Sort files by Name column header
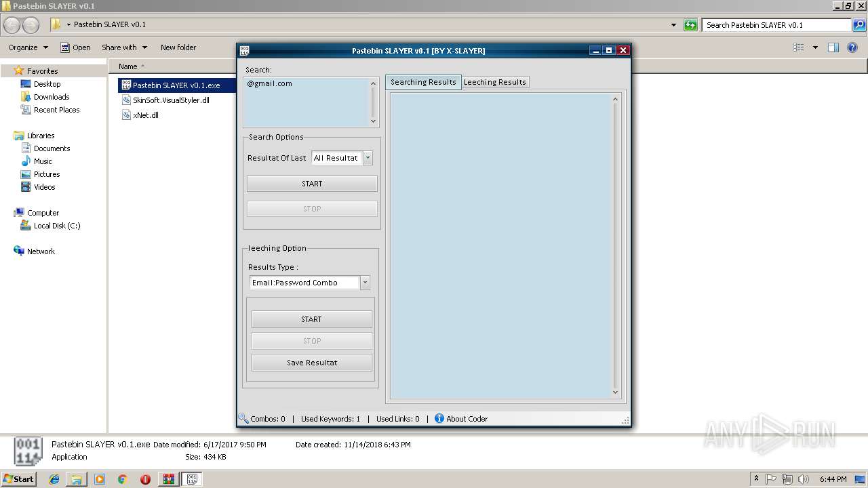The image size is (868, 488). tap(128, 66)
